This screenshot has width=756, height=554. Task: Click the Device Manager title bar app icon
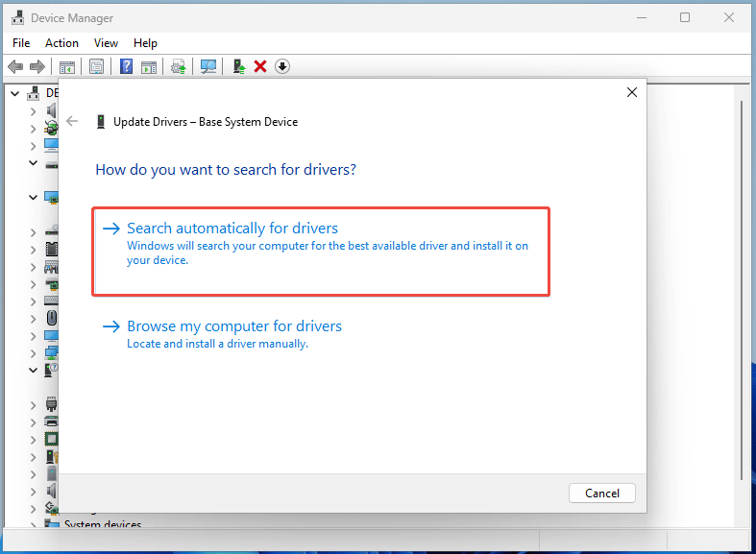tap(18, 18)
